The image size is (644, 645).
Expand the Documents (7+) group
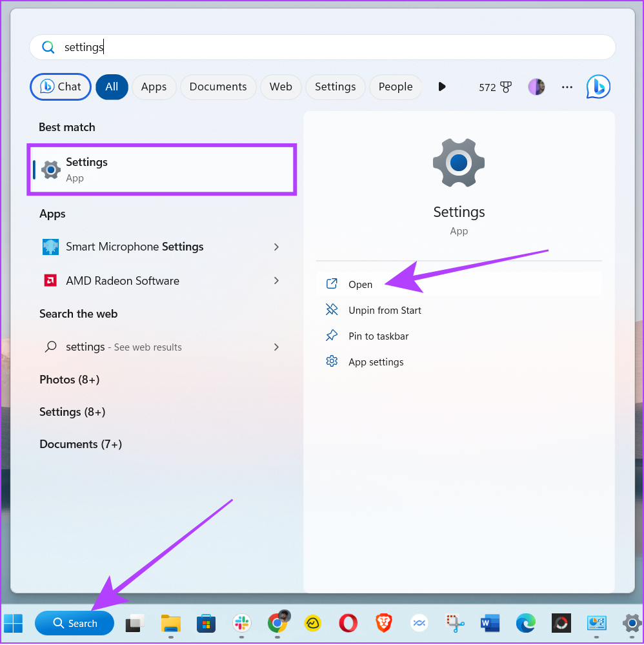coord(81,444)
